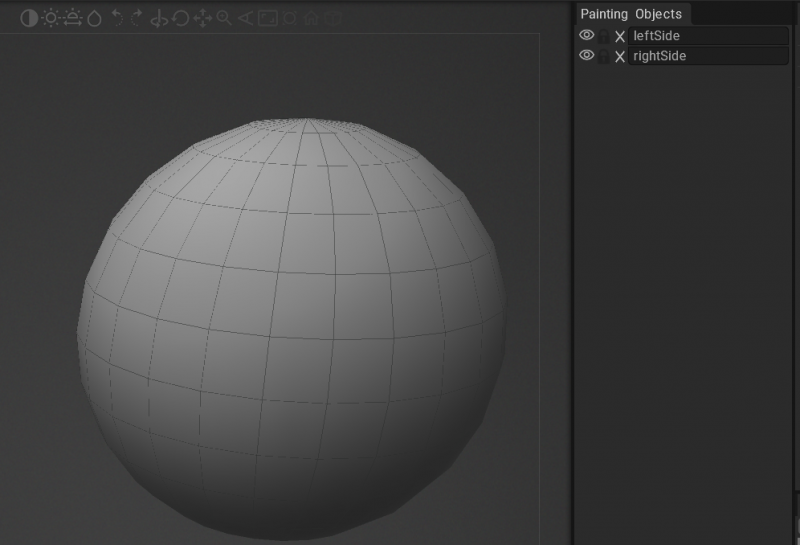Click the undo arrow icon
800x545 pixels.
click(x=117, y=18)
